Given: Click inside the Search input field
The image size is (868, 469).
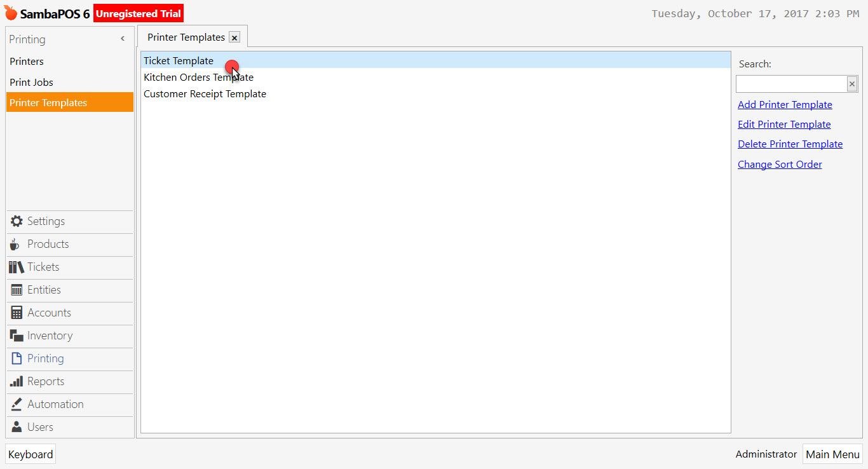Looking at the screenshot, I should pos(791,83).
